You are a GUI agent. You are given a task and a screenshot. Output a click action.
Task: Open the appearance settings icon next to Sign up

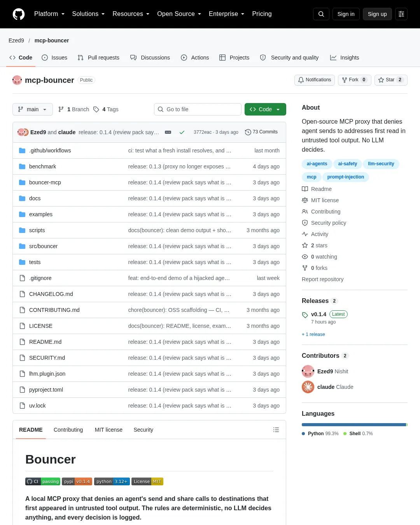[401, 14]
